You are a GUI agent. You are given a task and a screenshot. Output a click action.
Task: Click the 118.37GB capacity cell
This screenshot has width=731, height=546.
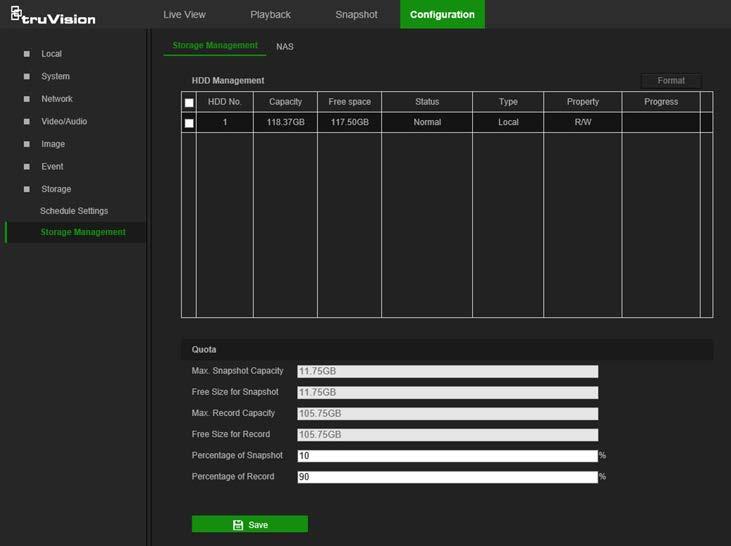(285, 122)
